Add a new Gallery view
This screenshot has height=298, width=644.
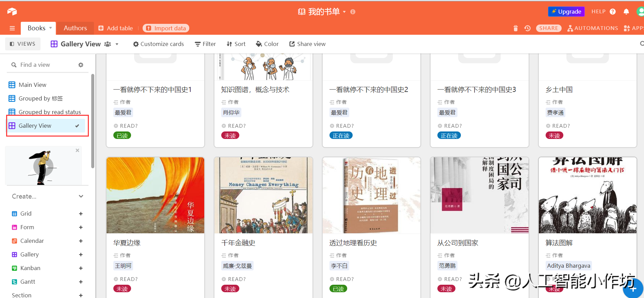point(81,255)
